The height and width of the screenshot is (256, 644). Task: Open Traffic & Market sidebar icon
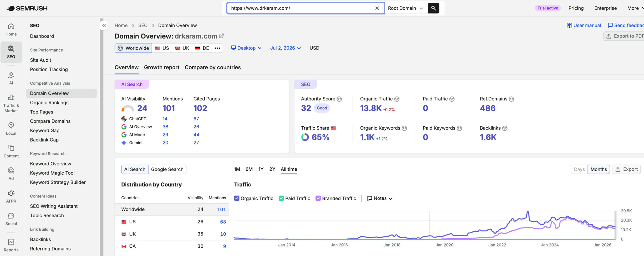pos(11,103)
